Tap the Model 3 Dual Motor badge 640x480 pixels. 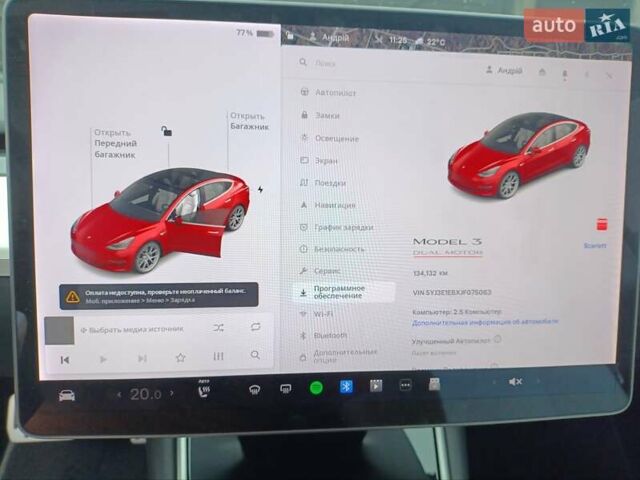pyautogui.click(x=447, y=247)
